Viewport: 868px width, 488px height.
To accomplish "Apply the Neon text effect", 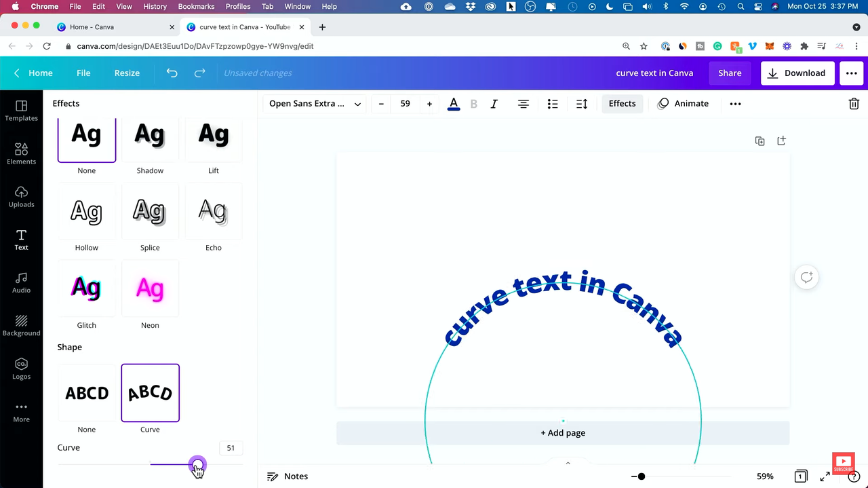I will coord(150,288).
